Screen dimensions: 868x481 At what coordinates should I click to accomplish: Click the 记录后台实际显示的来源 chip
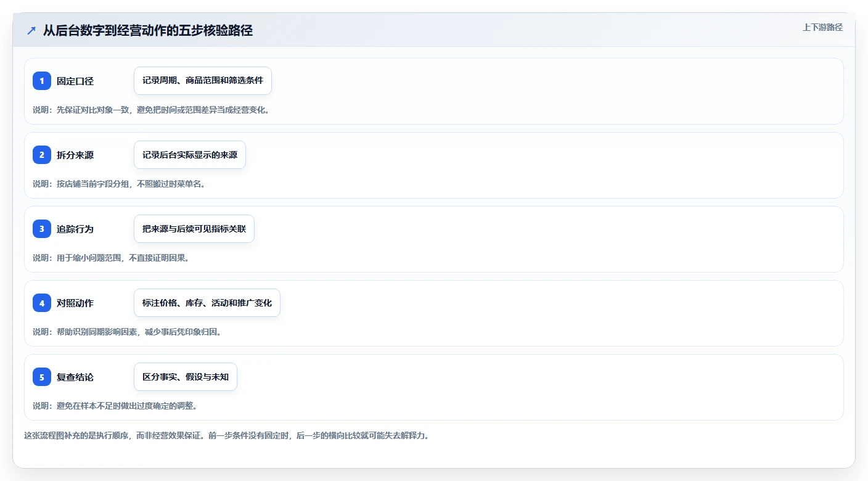coord(190,155)
